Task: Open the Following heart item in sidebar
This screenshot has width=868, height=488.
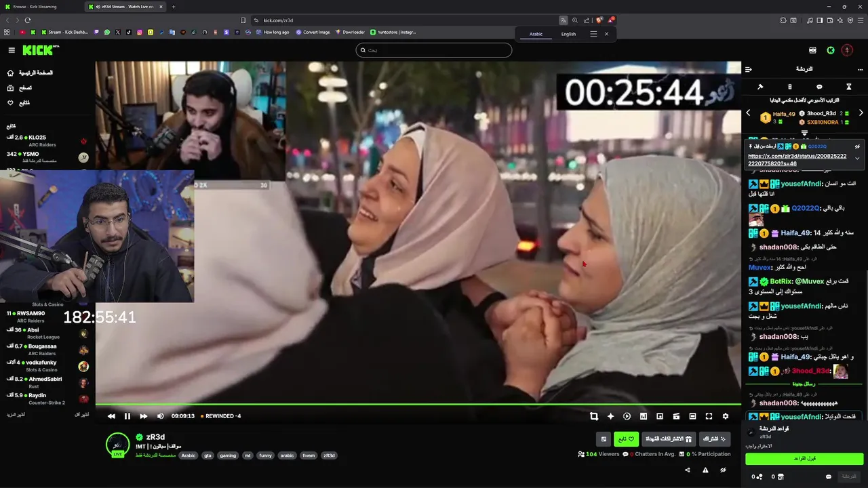Action: tap(19, 102)
